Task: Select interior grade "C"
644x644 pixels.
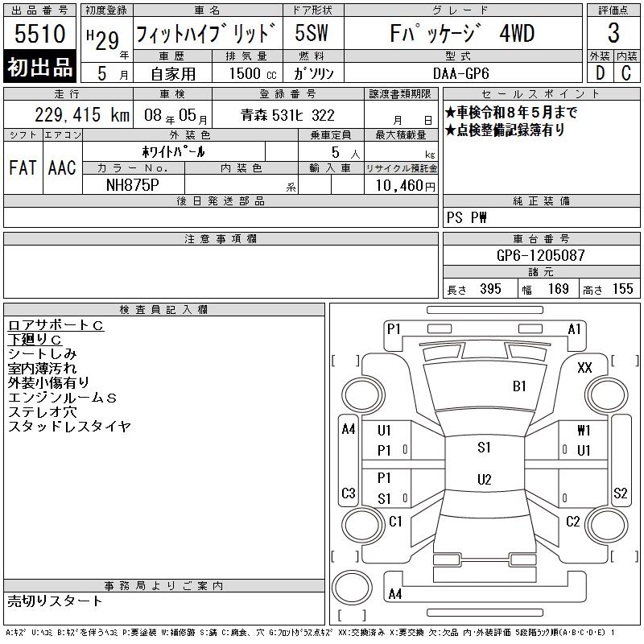Action: tap(626, 73)
